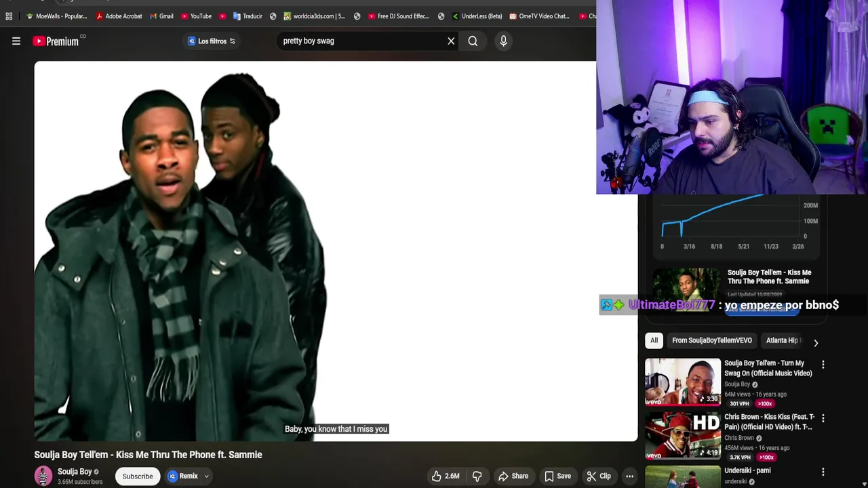Click the video title below the player
Viewport: 868px width, 488px height.
click(x=148, y=455)
